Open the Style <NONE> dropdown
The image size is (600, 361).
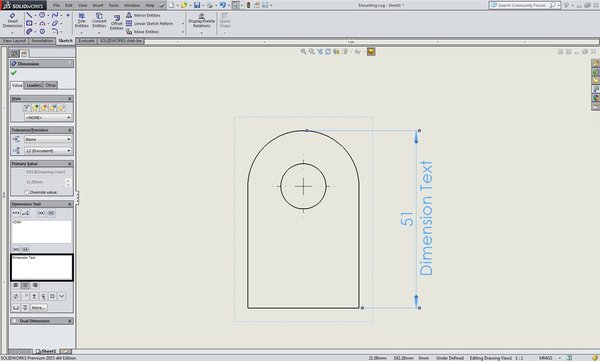click(48, 118)
